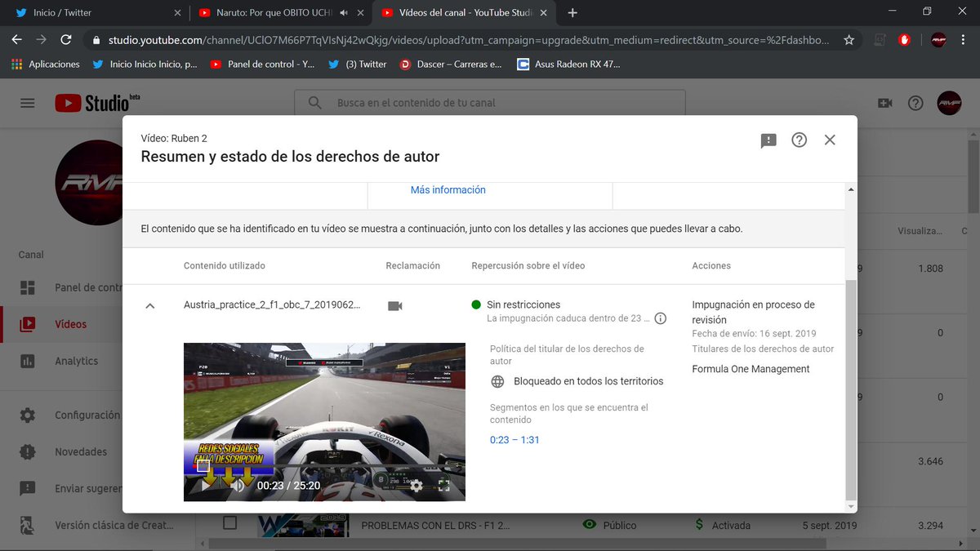Mute the preview video volume
Screen dimensions: 980x551
click(x=238, y=485)
